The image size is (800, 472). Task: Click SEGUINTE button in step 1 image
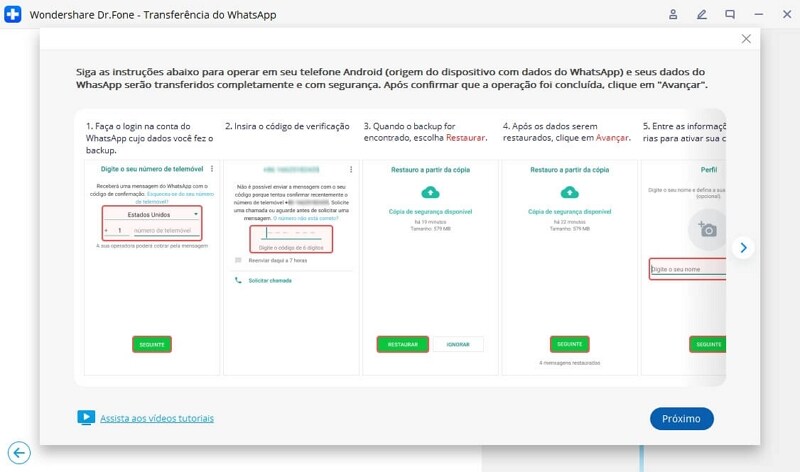pyautogui.click(x=152, y=344)
